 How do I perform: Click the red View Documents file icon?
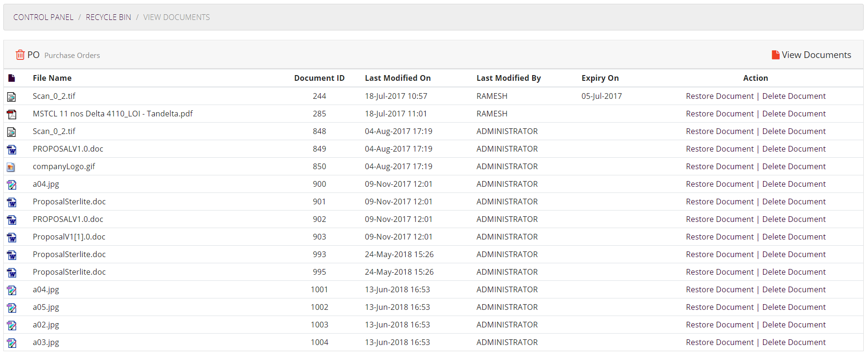pos(775,55)
